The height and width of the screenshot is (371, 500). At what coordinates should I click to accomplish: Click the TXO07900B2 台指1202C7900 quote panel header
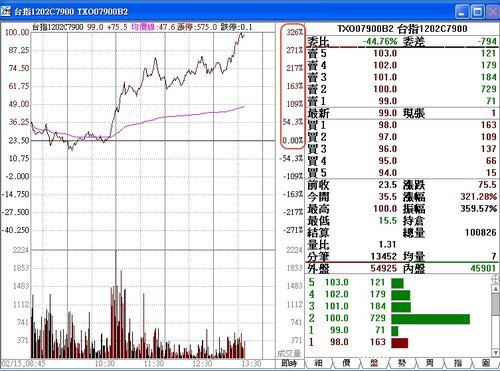coord(402,29)
